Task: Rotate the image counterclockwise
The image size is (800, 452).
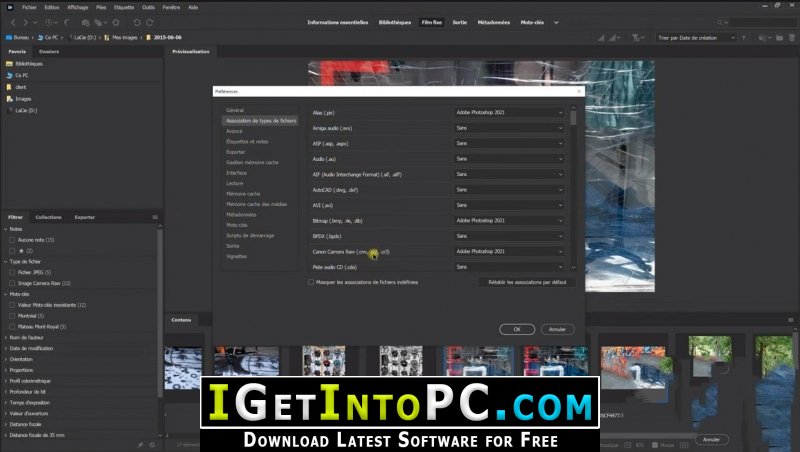Action: pos(137,22)
